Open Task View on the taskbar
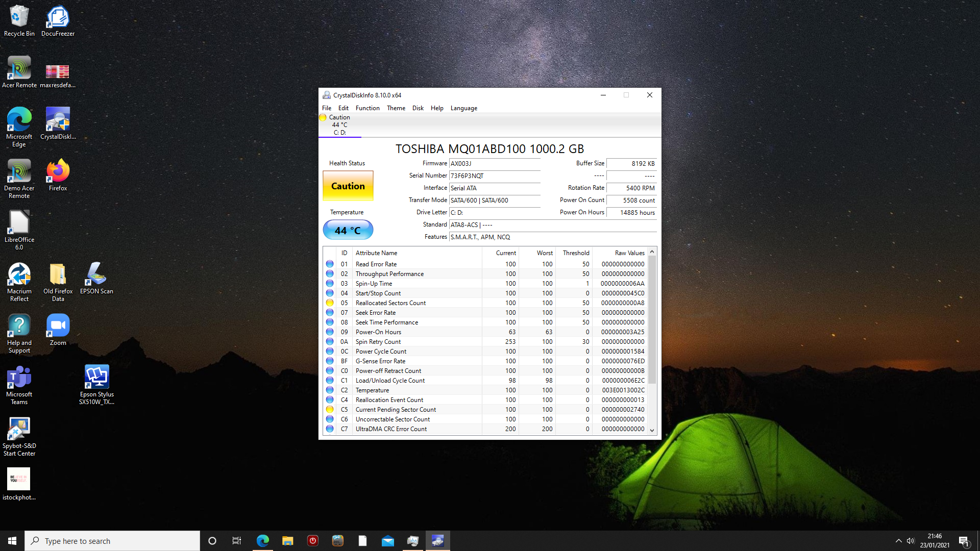Viewport: 980px width, 551px height. 237,541
